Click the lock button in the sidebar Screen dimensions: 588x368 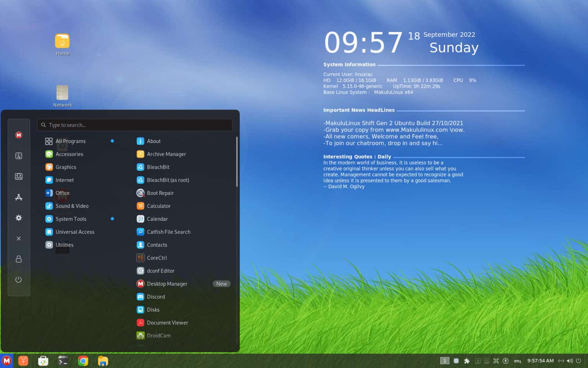coord(19,259)
